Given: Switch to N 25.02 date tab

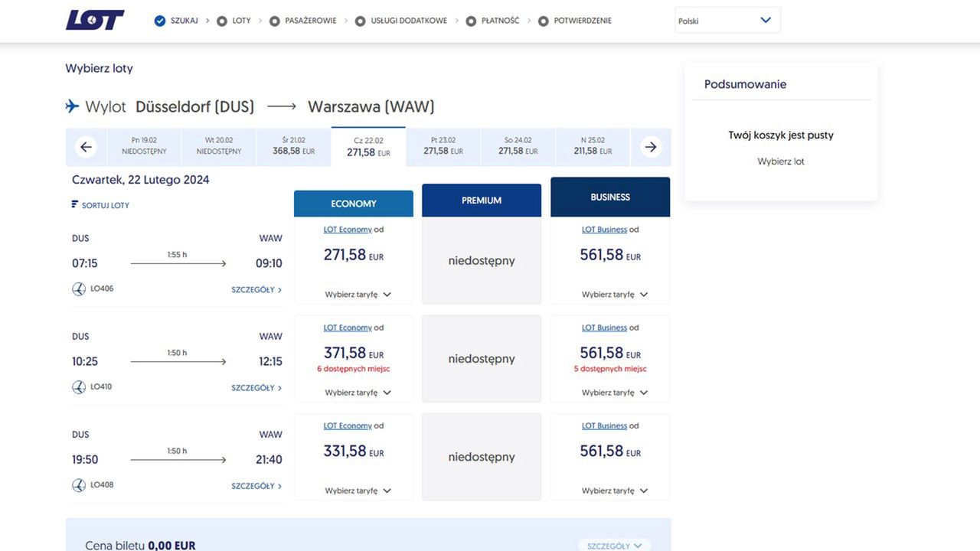Looking at the screenshot, I should click(x=593, y=146).
